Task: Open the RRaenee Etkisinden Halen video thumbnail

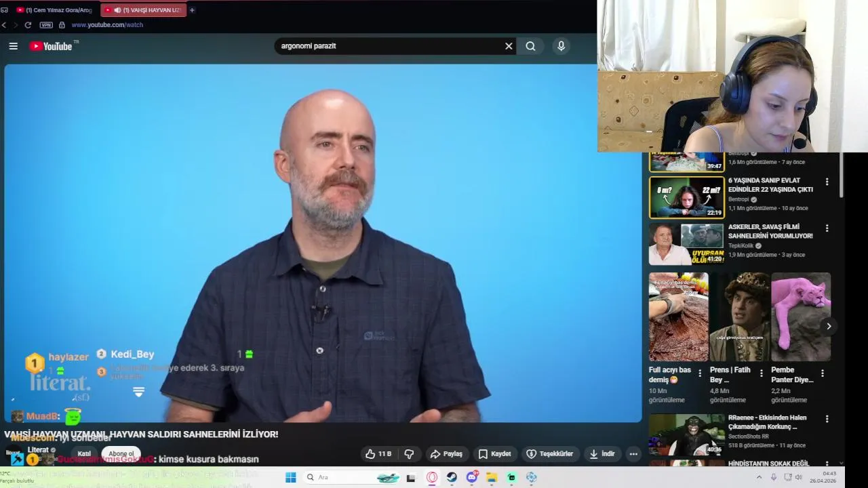Action: [686, 434]
